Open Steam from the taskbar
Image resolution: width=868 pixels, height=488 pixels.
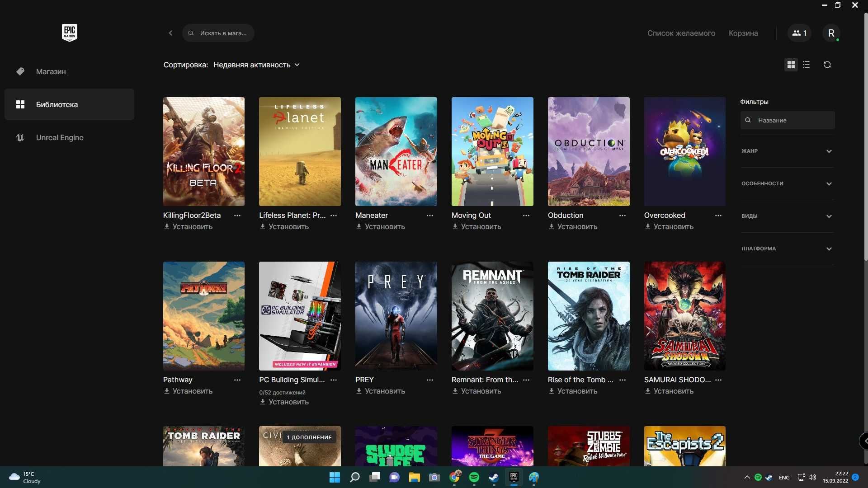494,477
